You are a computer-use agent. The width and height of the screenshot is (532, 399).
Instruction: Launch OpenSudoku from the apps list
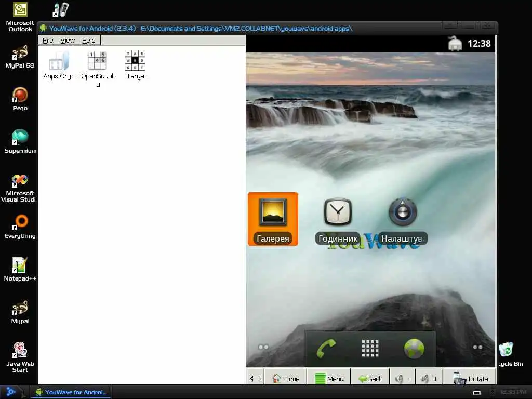pyautogui.click(x=98, y=69)
